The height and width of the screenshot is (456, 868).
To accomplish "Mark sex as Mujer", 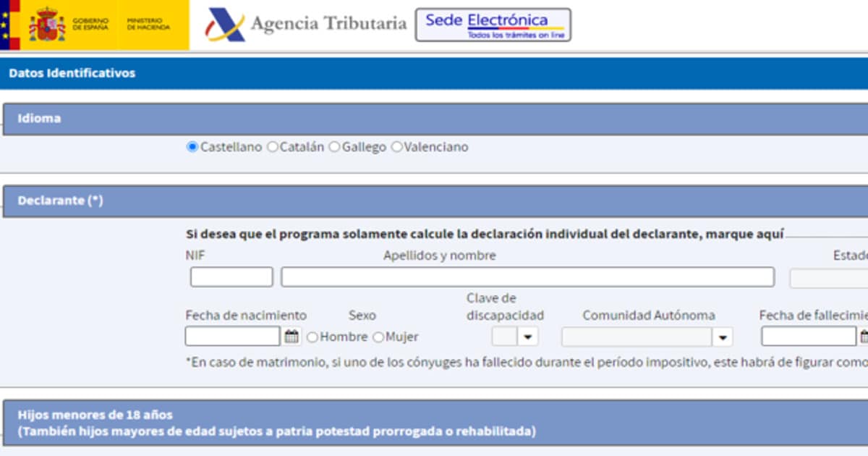I will point(378,337).
